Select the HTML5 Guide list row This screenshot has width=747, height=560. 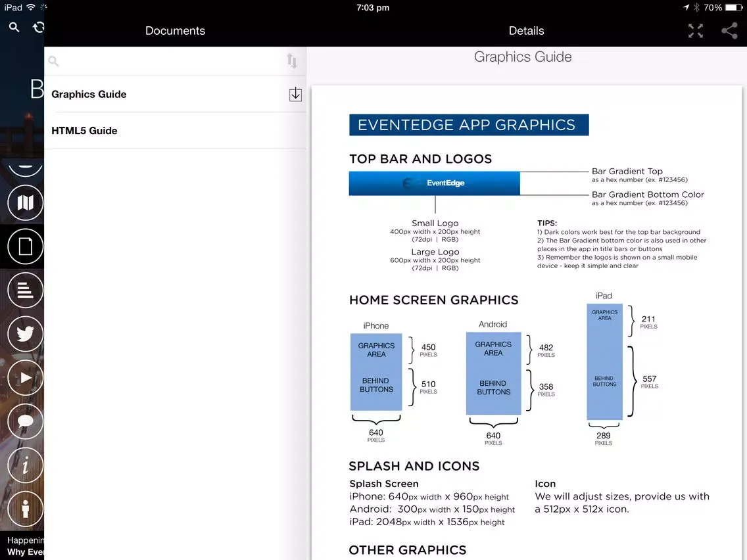[176, 131]
